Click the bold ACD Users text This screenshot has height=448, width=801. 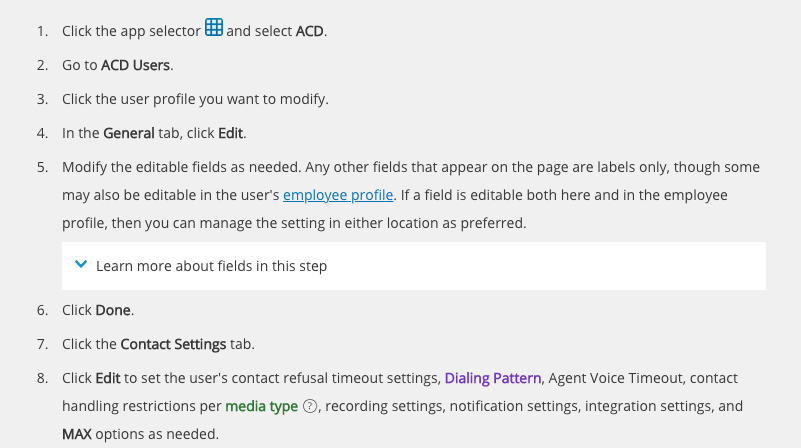coord(136,65)
